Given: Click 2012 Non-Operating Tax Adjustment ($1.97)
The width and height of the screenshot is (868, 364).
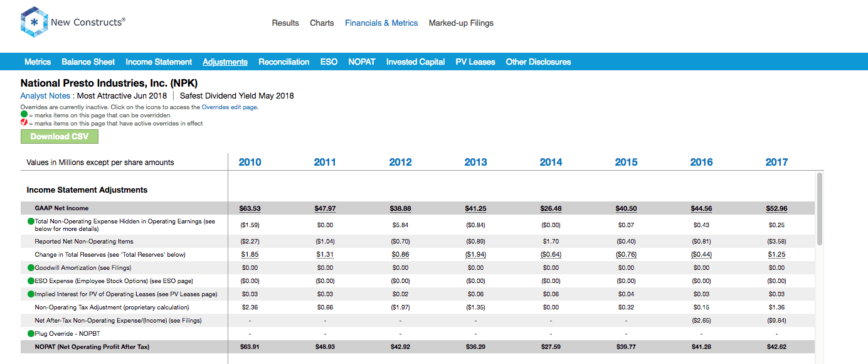Looking at the screenshot, I should (x=400, y=308).
